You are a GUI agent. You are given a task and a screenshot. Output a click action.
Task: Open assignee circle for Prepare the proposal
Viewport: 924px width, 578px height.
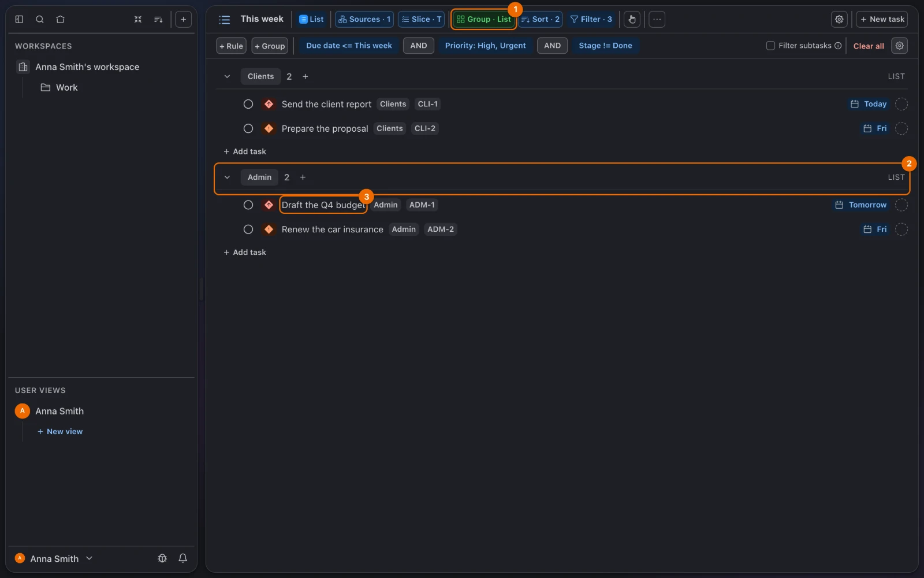(x=901, y=128)
